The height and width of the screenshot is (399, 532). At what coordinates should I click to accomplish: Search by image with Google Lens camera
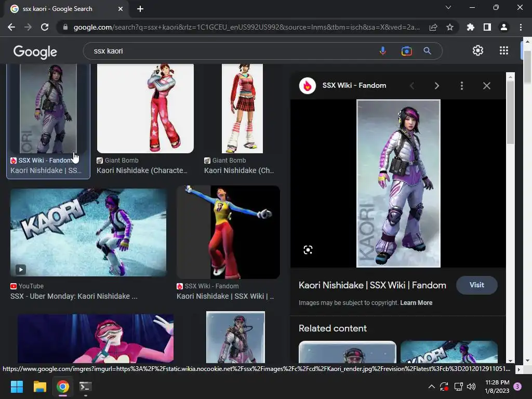click(x=406, y=51)
